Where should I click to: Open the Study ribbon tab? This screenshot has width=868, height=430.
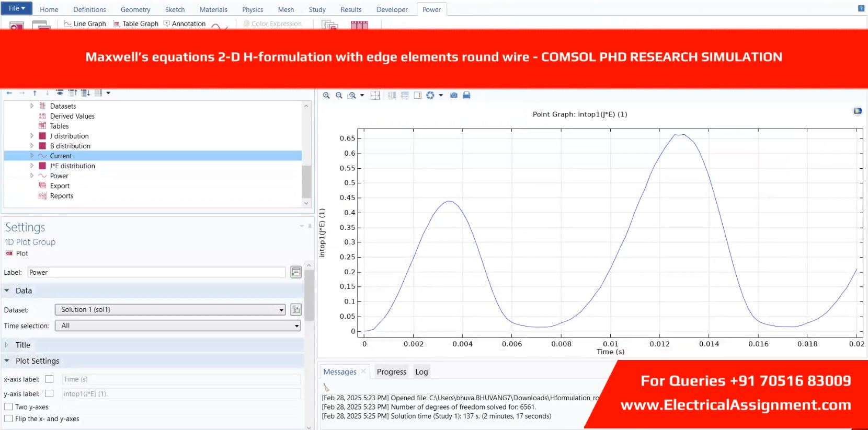pyautogui.click(x=317, y=9)
